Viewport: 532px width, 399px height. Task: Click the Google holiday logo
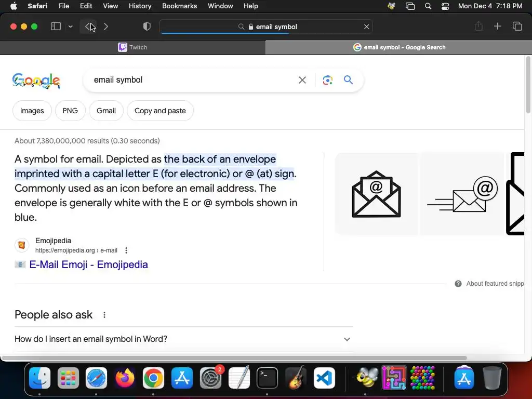point(36,81)
